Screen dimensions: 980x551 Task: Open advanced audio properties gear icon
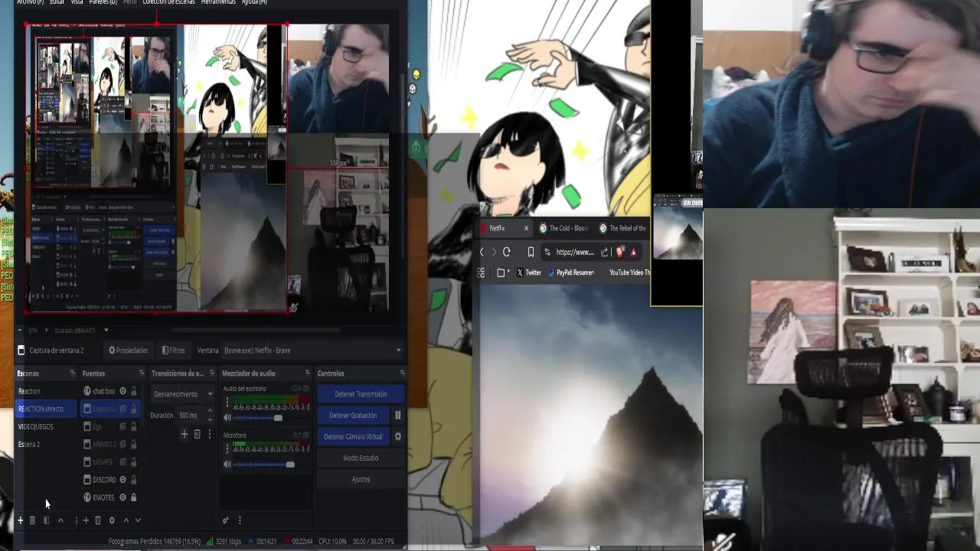[225, 520]
